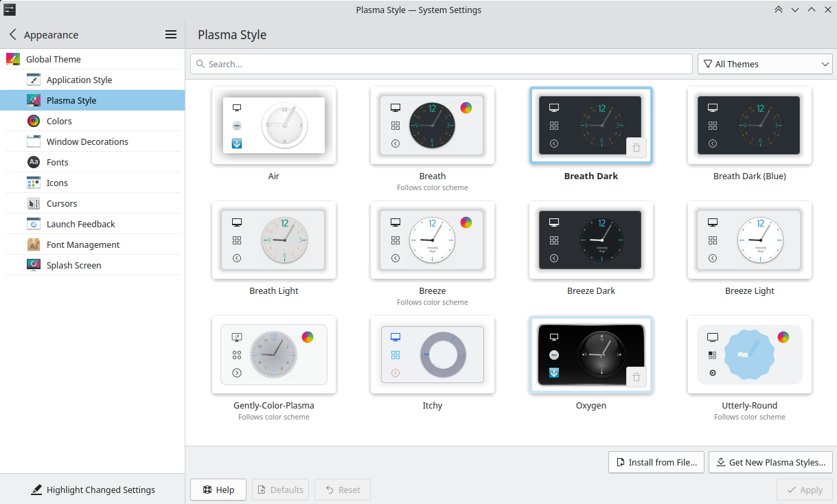
Task: Click the Reset button
Action: click(343, 490)
